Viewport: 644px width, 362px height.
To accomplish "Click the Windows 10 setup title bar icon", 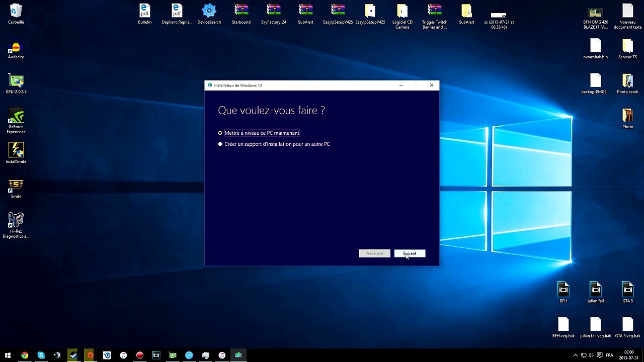I will 210,85.
